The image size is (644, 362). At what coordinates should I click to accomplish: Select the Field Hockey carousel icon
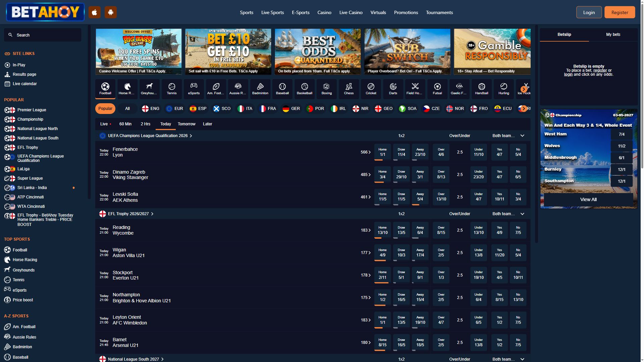tap(415, 89)
